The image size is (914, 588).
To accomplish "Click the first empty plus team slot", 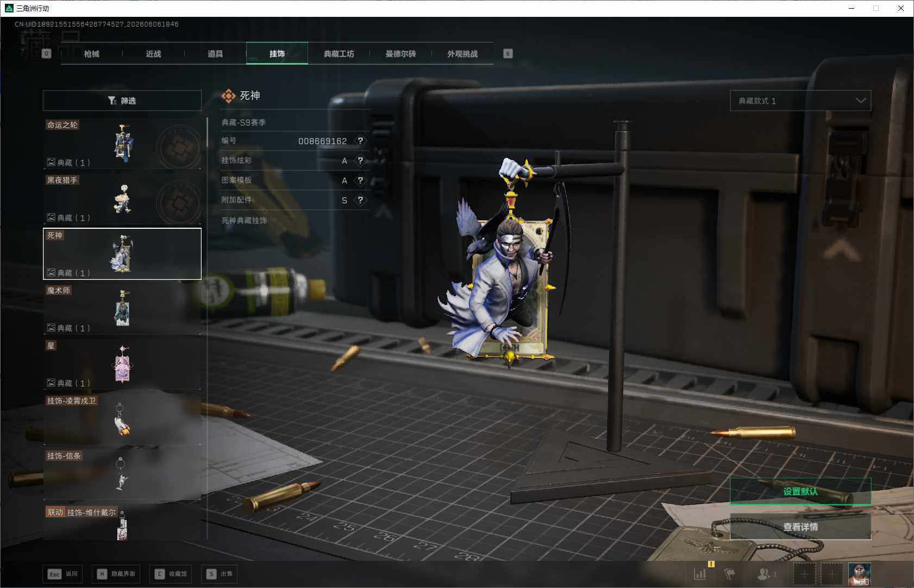I will (804, 574).
